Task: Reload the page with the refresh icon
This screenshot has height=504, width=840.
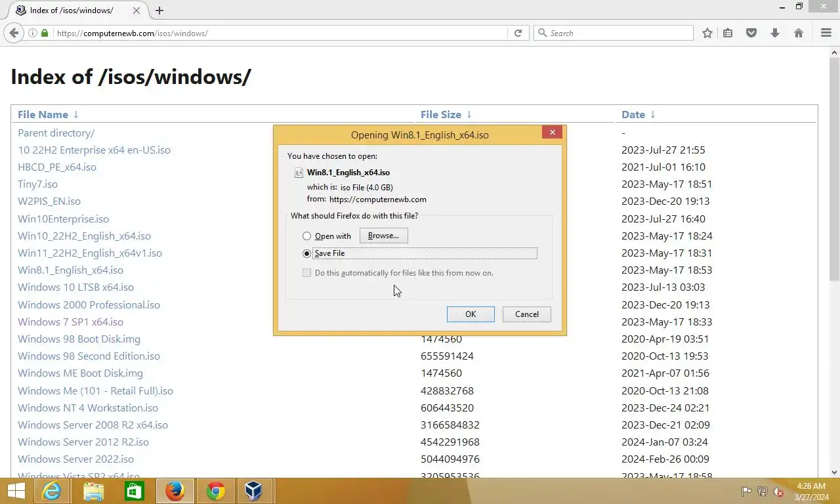Action: [x=518, y=33]
